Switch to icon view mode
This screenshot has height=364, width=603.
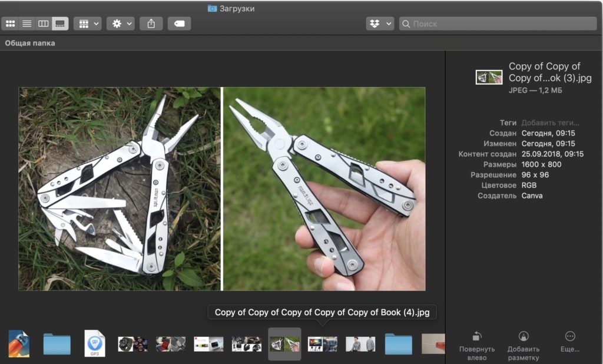pos(10,24)
